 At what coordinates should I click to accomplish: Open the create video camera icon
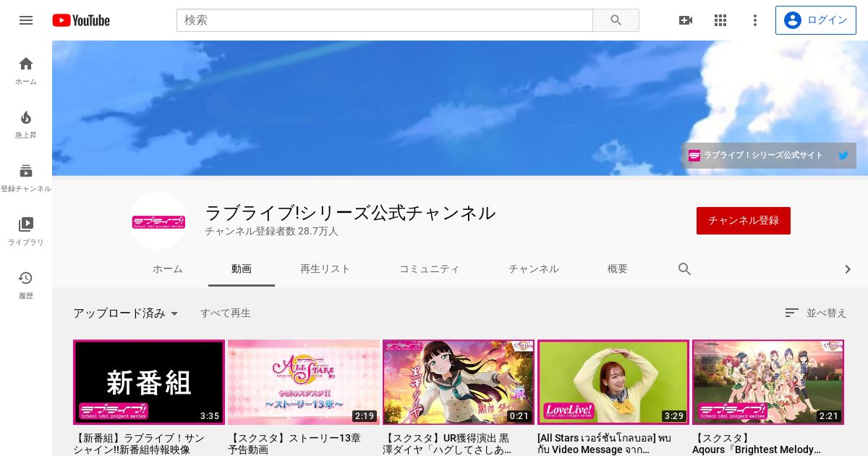(x=686, y=20)
